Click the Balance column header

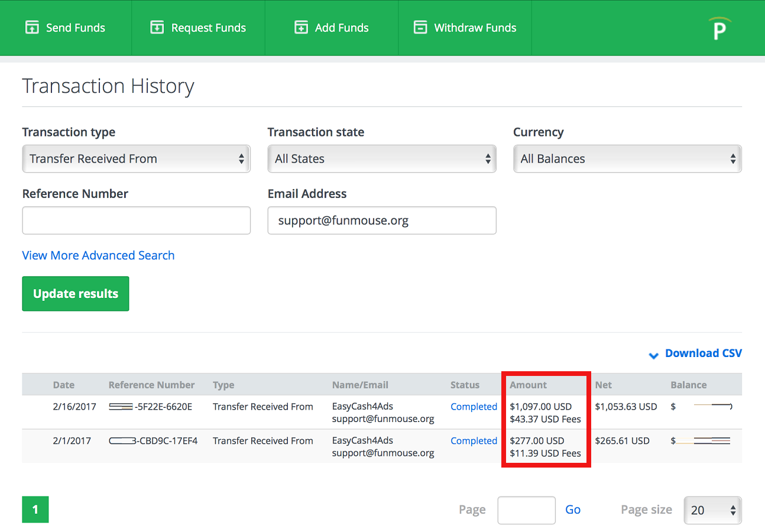pos(689,385)
